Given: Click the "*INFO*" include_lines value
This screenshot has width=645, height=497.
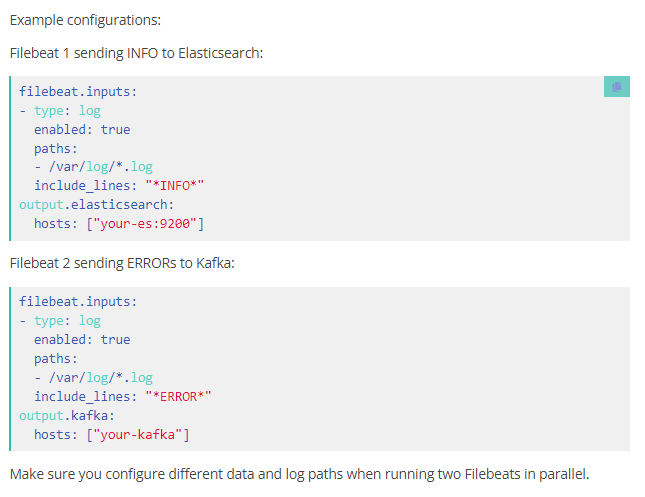Looking at the screenshot, I should [174, 186].
